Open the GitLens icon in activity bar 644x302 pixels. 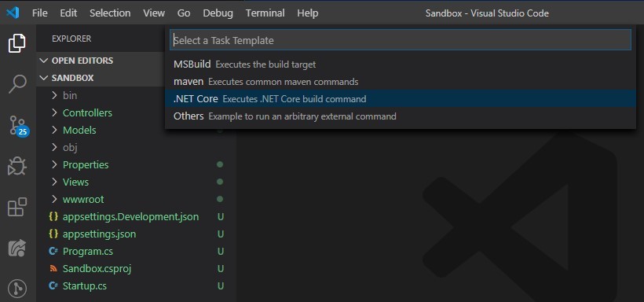click(17, 289)
